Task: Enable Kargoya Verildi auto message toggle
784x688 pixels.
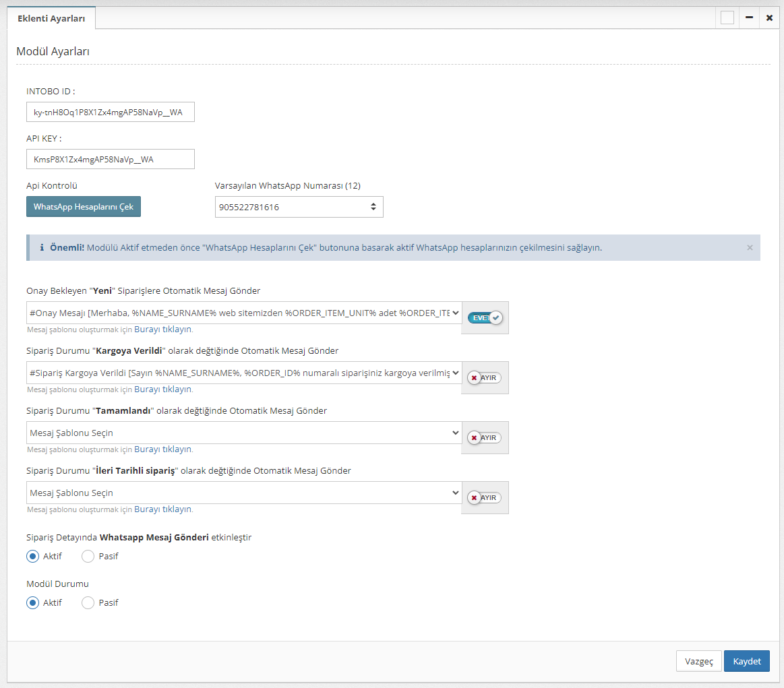Action: coord(485,377)
